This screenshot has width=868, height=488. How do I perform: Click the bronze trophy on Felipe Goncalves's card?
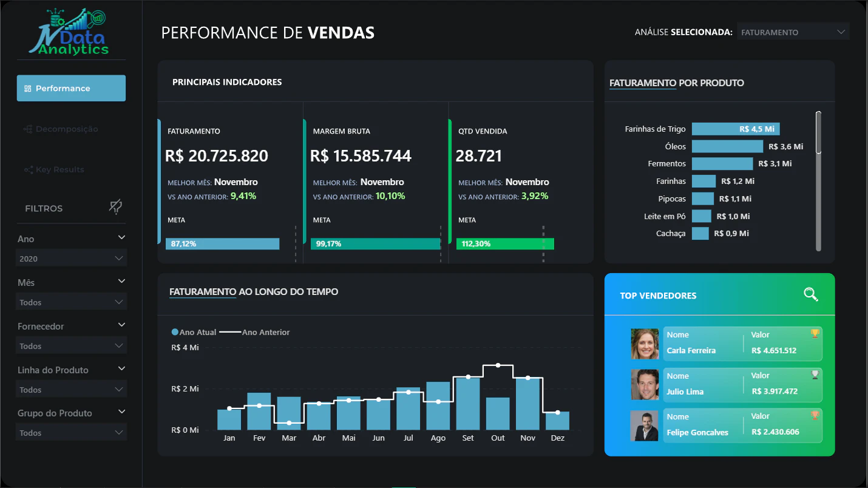815,415
